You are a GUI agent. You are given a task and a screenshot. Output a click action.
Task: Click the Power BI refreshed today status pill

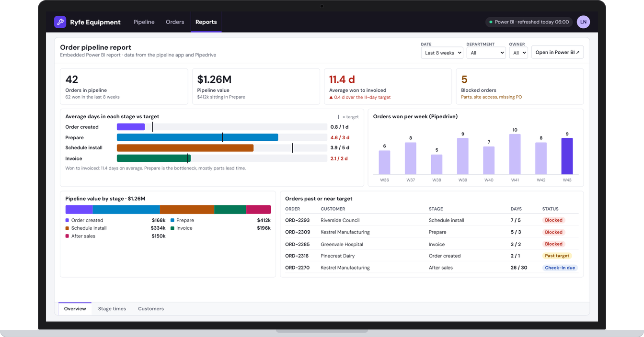point(529,22)
